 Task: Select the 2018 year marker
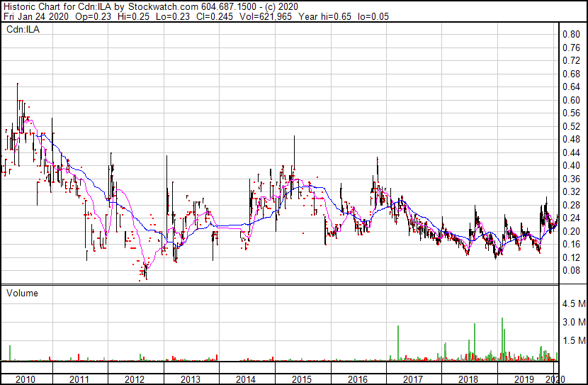click(x=468, y=379)
